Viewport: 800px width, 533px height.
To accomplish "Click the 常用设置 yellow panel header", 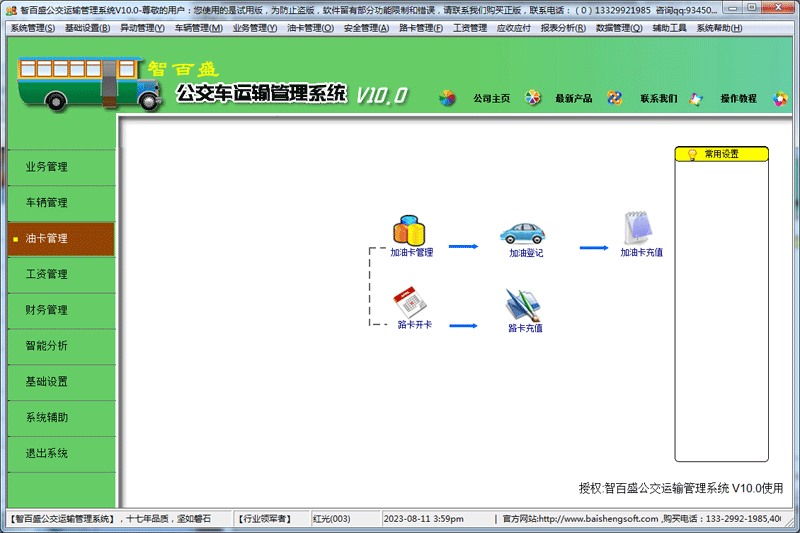I will (x=721, y=154).
